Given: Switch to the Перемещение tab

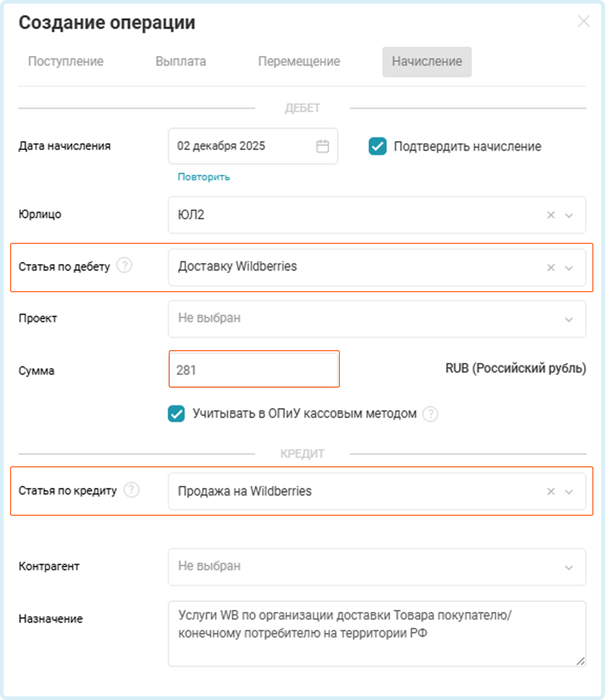Looking at the screenshot, I should coord(299,62).
